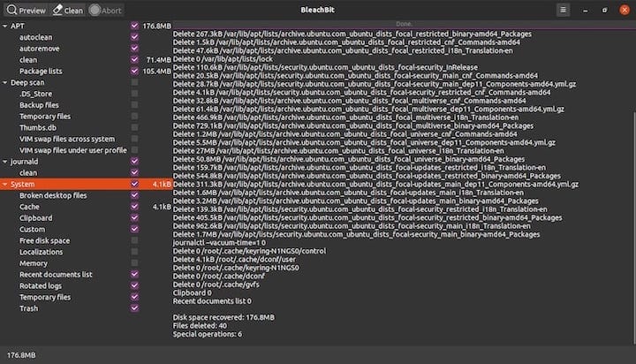636x364 pixels.
Task: Uncheck the APT group checkbox
Action: coord(134,26)
